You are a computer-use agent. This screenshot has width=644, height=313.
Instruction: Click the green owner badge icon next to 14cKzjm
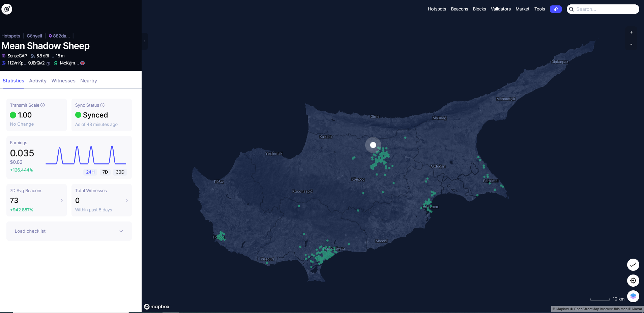tap(56, 63)
